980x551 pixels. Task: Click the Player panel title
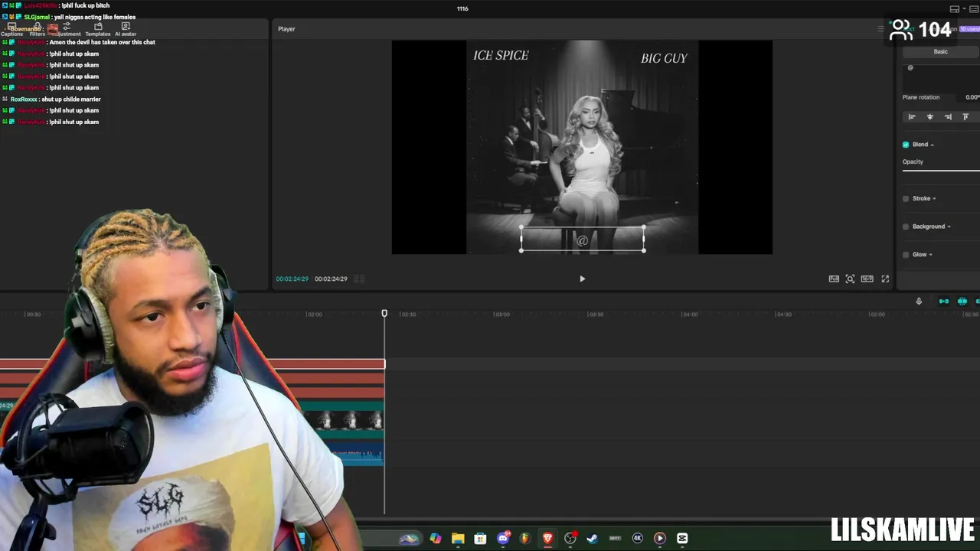(x=286, y=29)
